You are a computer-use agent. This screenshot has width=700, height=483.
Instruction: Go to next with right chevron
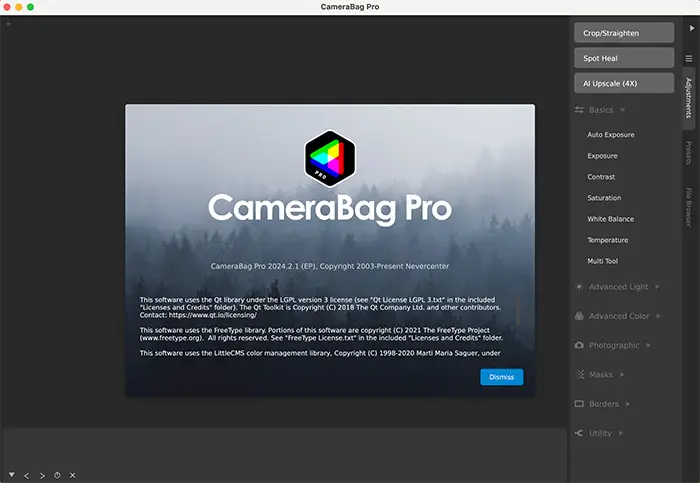tap(42, 476)
